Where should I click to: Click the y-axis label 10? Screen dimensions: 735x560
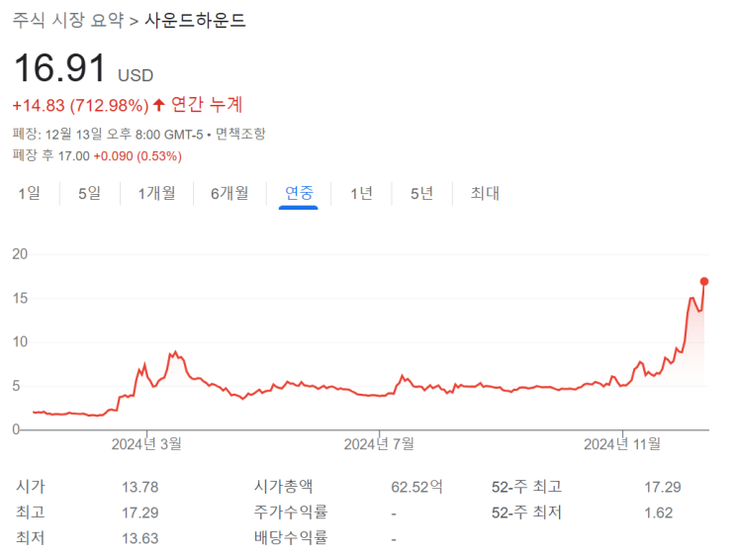[20, 342]
